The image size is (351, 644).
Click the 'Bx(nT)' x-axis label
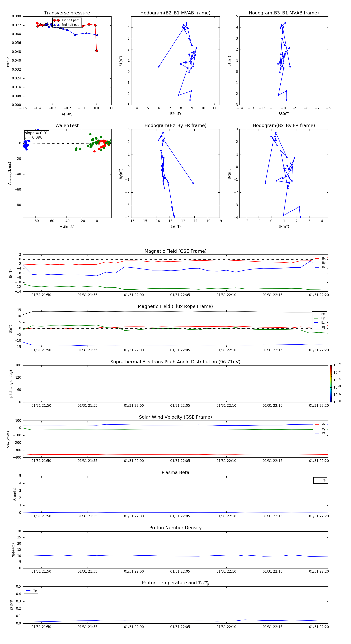point(284,227)
